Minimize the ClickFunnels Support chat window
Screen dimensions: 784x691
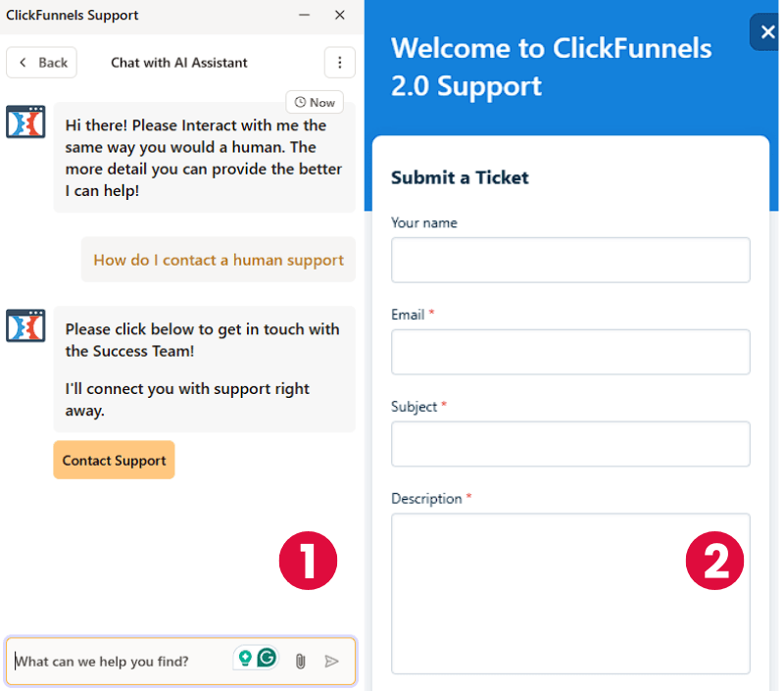tap(304, 15)
